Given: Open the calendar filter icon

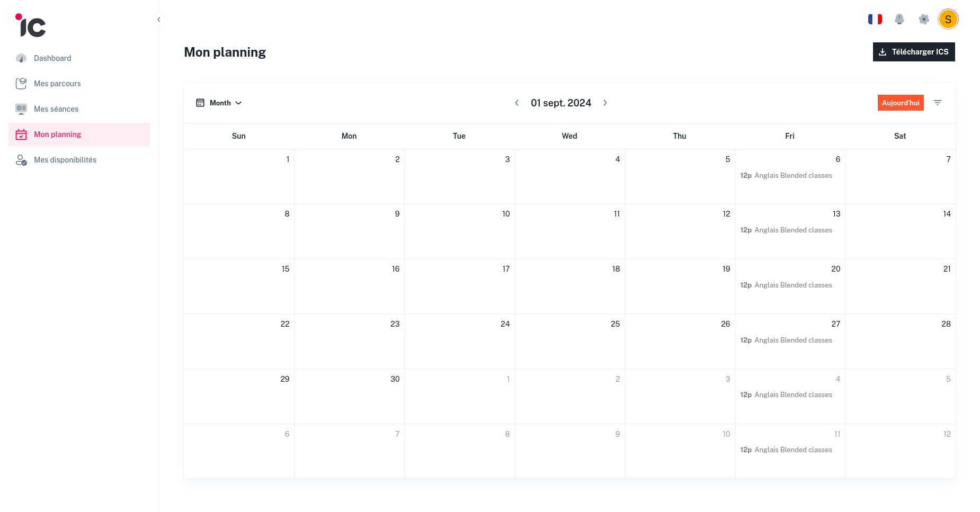Looking at the screenshot, I should point(938,103).
